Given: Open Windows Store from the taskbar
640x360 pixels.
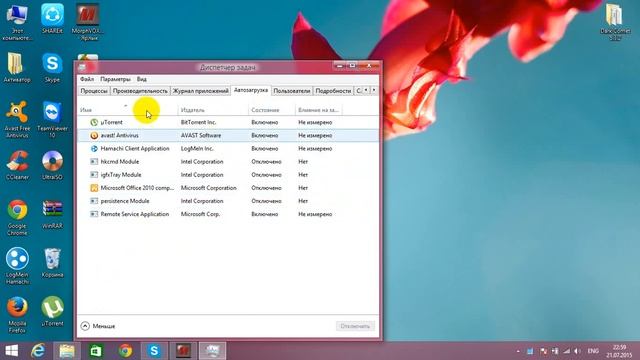Looking at the screenshot, I should pyautogui.click(x=96, y=351).
